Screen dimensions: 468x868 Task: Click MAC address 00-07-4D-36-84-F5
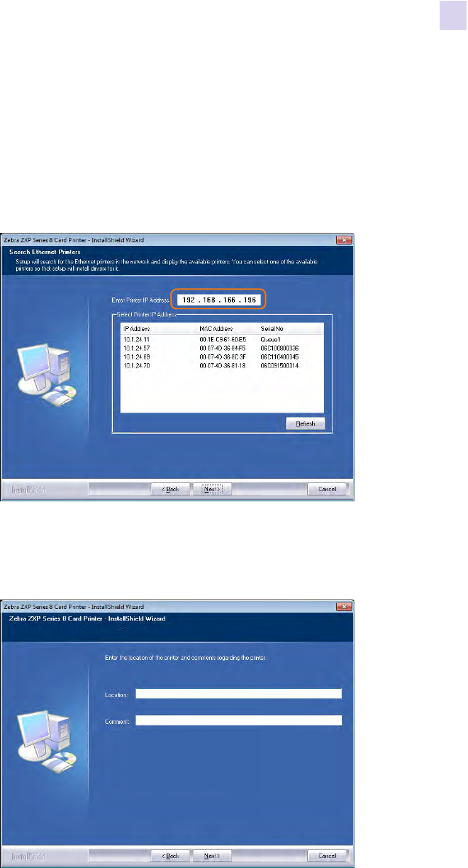(223, 347)
